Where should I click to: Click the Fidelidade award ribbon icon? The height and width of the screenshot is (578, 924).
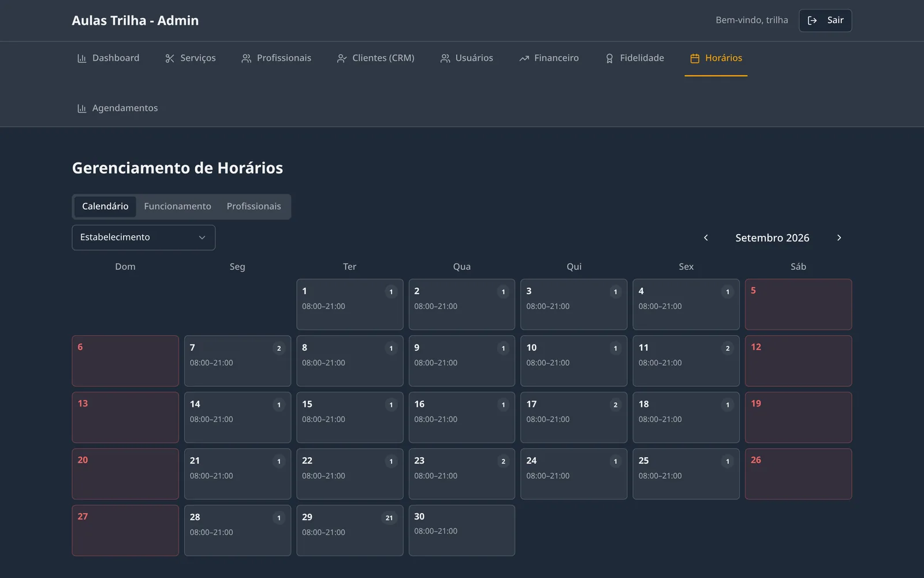click(609, 58)
